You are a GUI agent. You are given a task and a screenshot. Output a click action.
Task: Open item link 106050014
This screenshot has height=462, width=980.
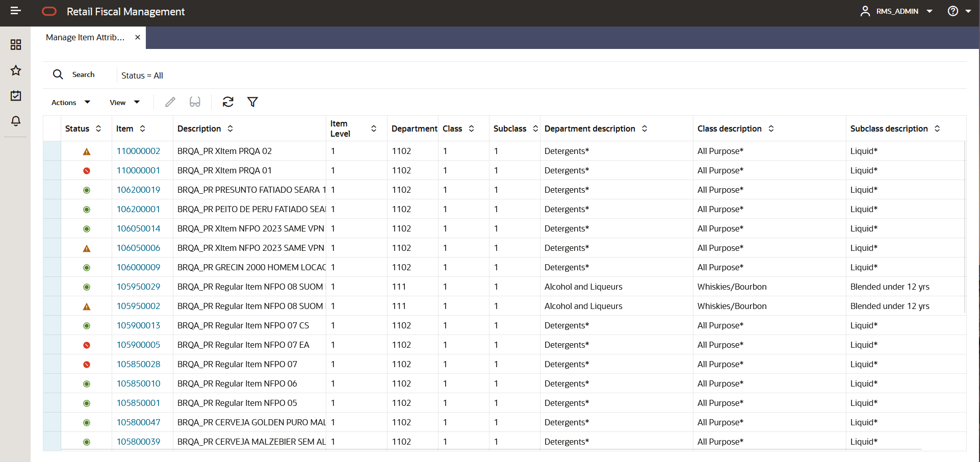point(138,228)
